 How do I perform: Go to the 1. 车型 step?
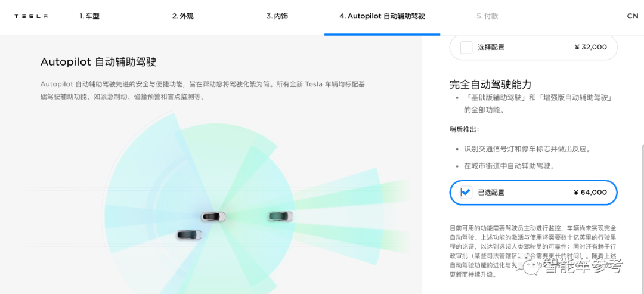tap(89, 17)
